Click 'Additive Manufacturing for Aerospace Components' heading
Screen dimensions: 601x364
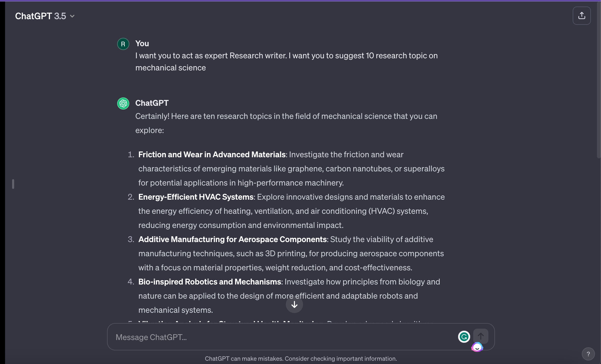[x=233, y=239]
